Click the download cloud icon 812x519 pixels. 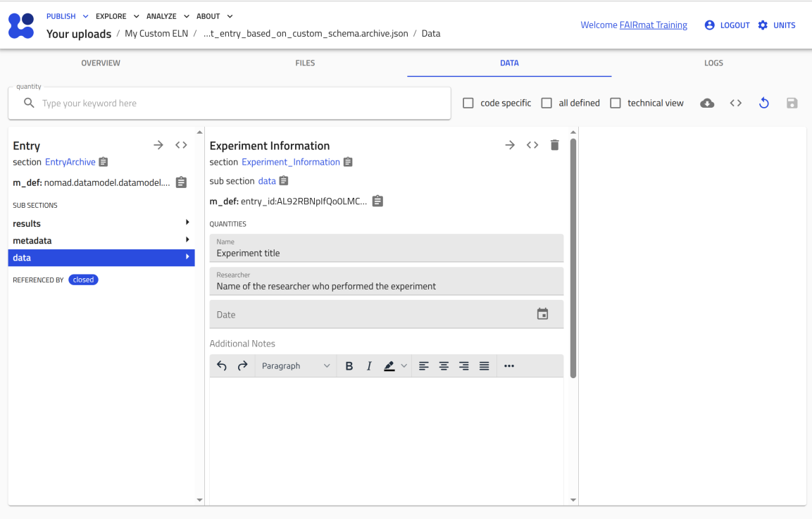point(707,104)
